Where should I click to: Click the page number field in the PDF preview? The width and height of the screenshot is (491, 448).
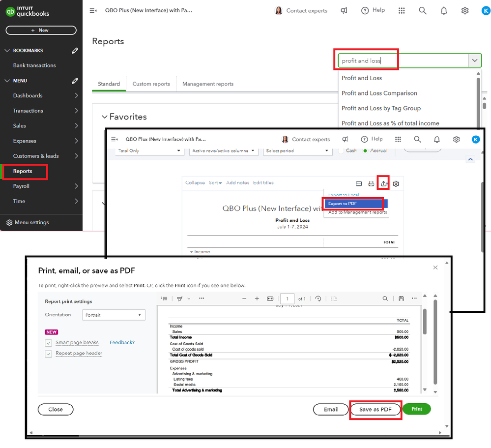point(287,299)
